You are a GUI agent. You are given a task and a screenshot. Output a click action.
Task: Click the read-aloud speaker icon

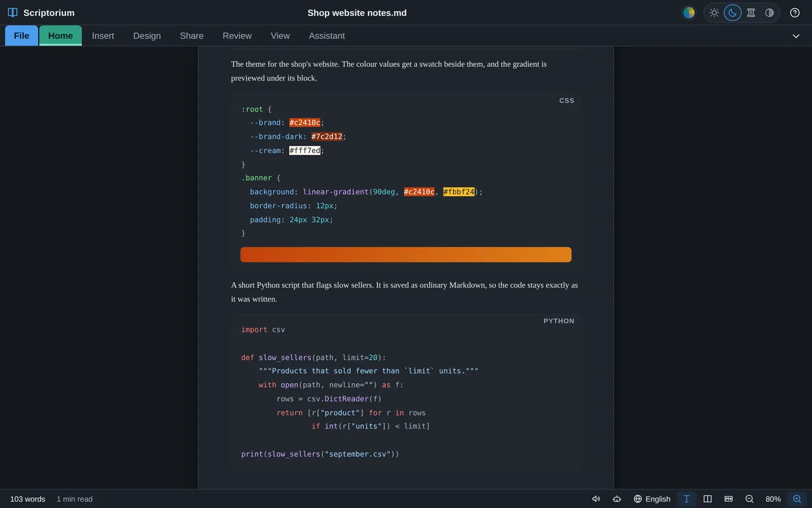[x=596, y=499]
